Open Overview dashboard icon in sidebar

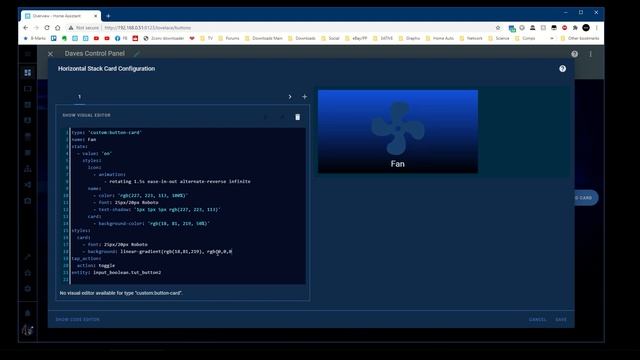[x=28, y=73]
